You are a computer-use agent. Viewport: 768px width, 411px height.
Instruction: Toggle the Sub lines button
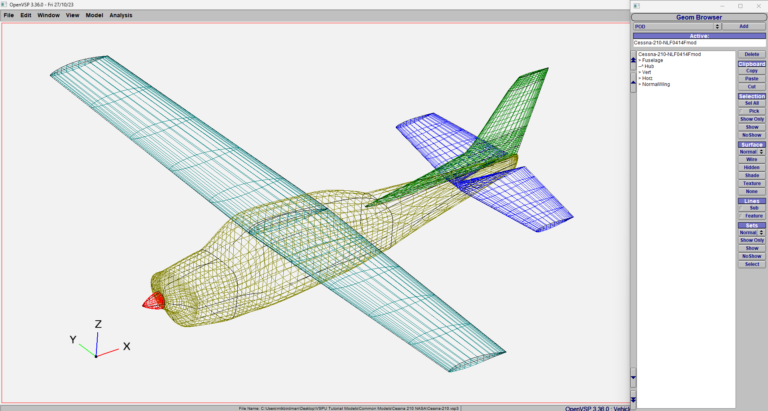[x=751, y=208]
